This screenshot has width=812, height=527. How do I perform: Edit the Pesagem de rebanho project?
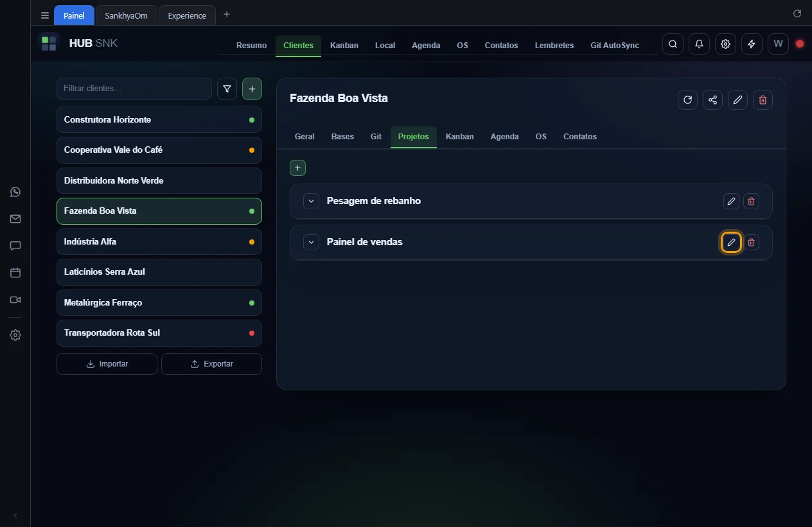tap(731, 202)
